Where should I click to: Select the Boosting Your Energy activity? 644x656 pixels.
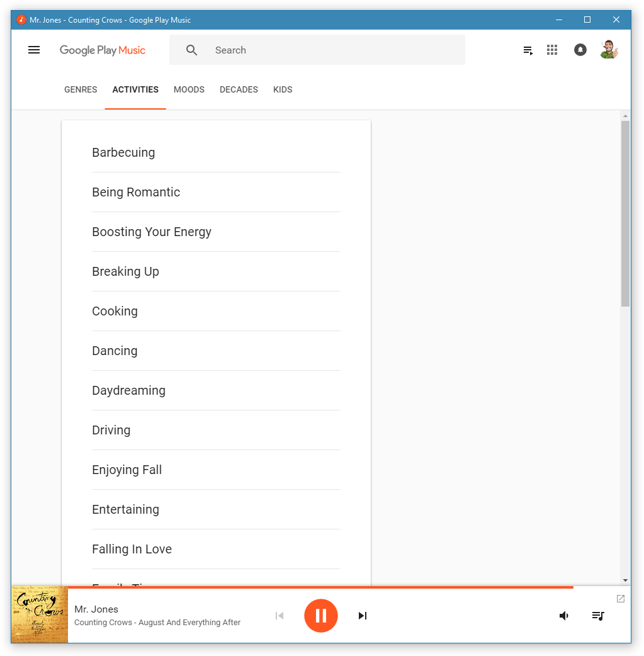[x=152, y=232]
